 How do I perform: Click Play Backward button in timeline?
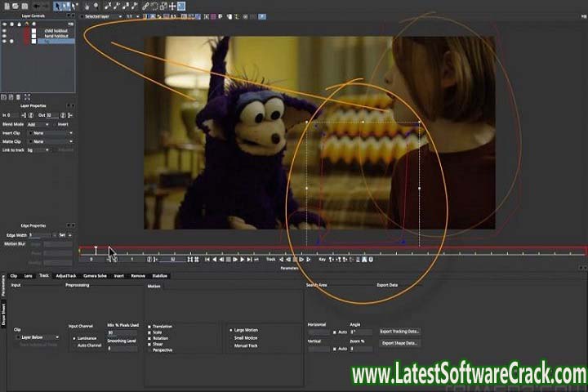(215, 260)
